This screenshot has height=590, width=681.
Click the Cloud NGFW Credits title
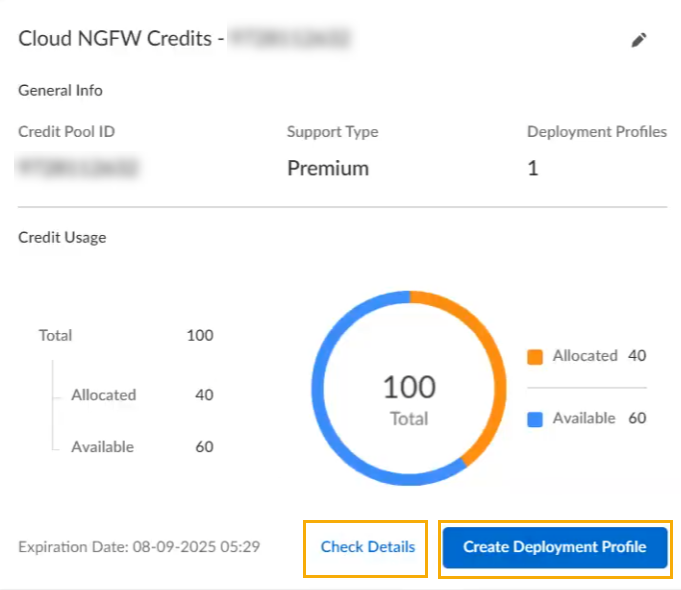[120, 40]
